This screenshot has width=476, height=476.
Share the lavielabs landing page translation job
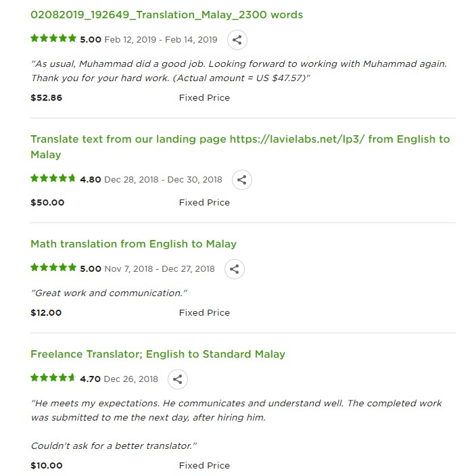[x=242, y=180]
